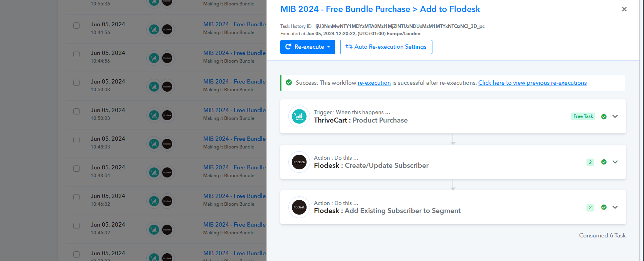Viewport: 644px width, 261px height.
Task: Click the Free Task badge
Action: (583, 116)
